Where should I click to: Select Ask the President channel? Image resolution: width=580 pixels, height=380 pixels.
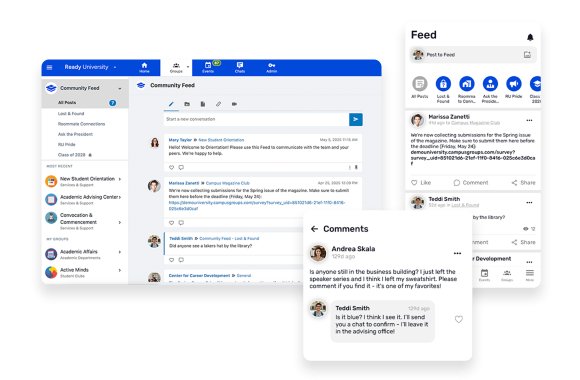pos(75,134)
